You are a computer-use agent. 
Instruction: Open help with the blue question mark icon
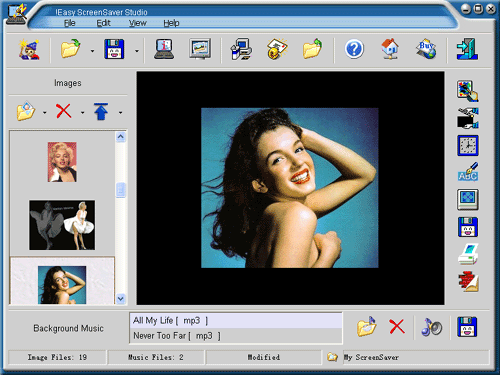click(x=354, y=49)
